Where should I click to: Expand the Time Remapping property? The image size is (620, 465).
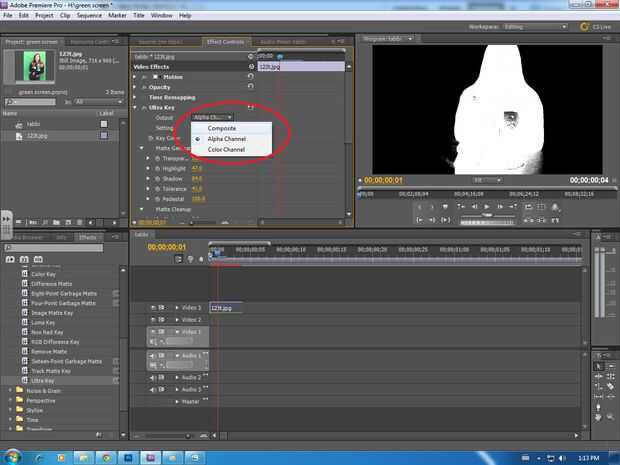click(135, 97)
